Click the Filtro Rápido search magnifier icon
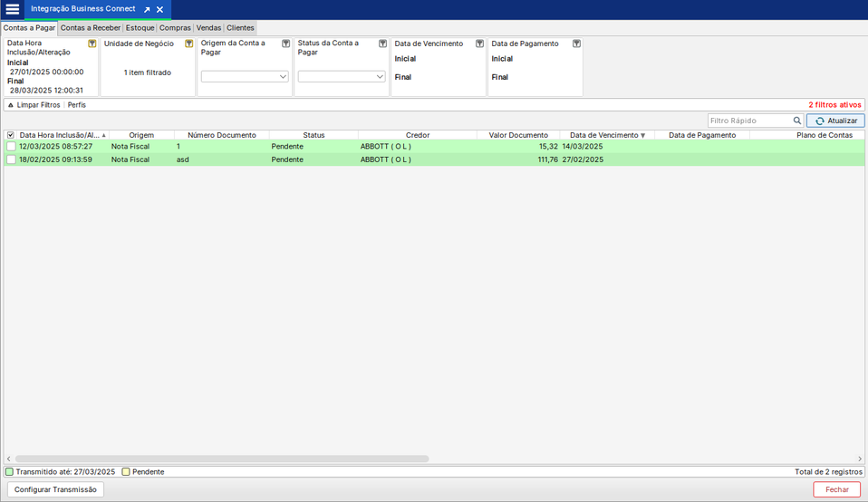This screenshot has width=868, height=502. pos(797,121)
